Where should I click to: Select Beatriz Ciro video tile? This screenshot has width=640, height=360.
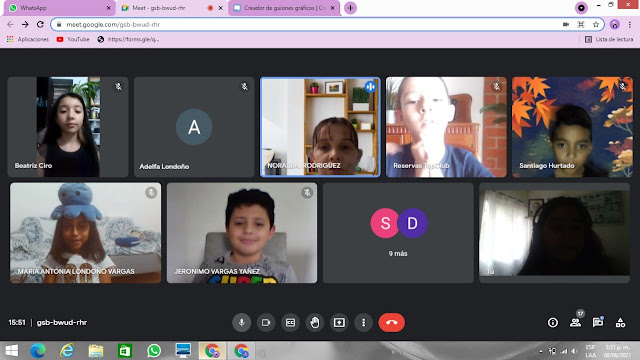point(68,127)
